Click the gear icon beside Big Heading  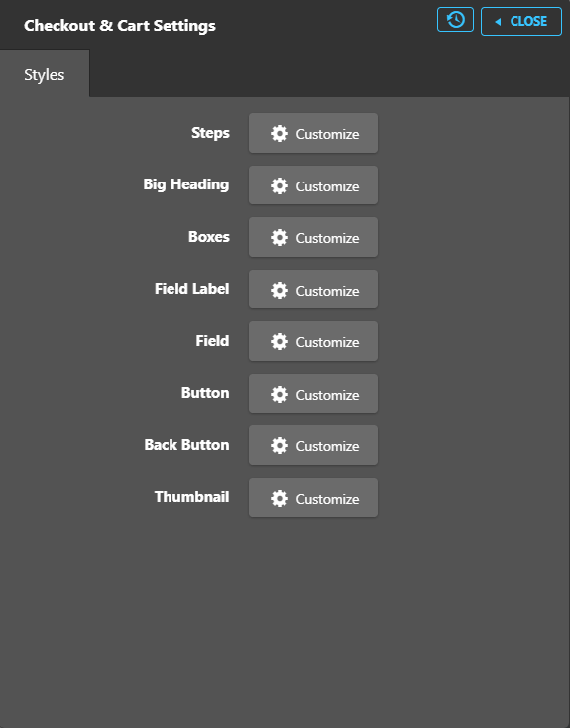point(280,185)
